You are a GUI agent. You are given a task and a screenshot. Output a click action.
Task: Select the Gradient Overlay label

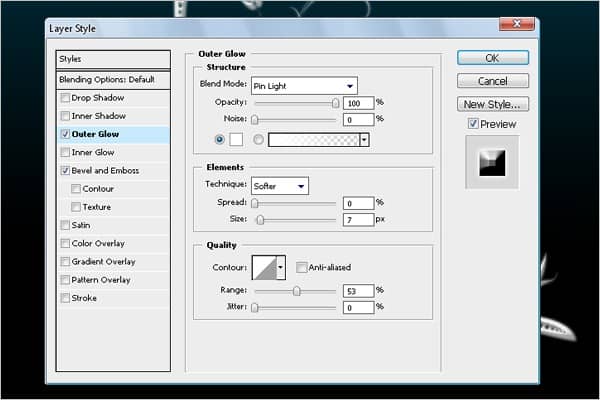click(x=103, y=262)
